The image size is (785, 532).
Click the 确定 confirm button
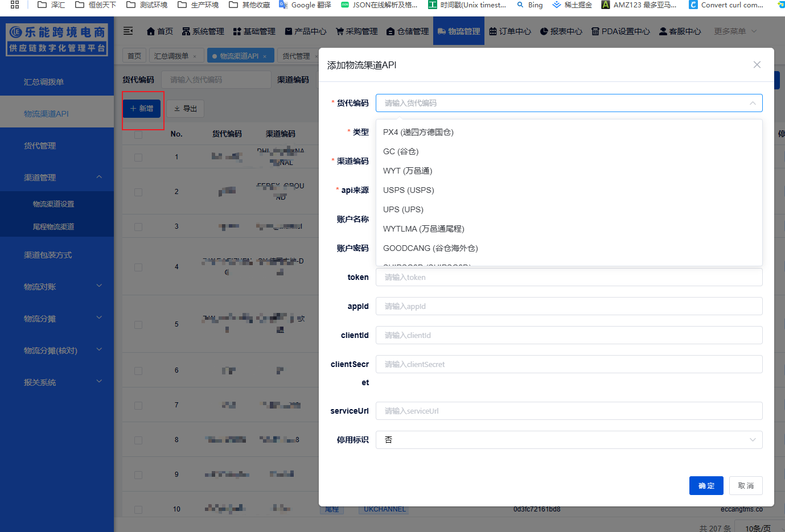click(706, 486)
